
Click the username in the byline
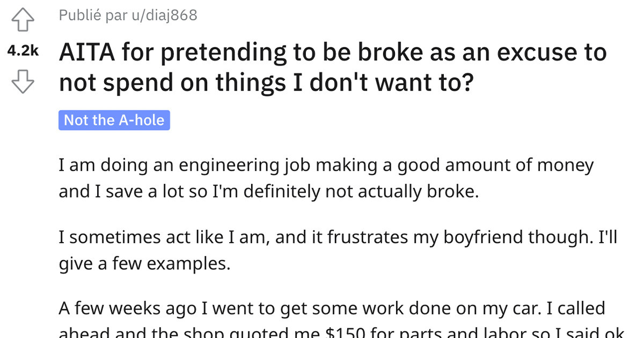pos(164,16)
